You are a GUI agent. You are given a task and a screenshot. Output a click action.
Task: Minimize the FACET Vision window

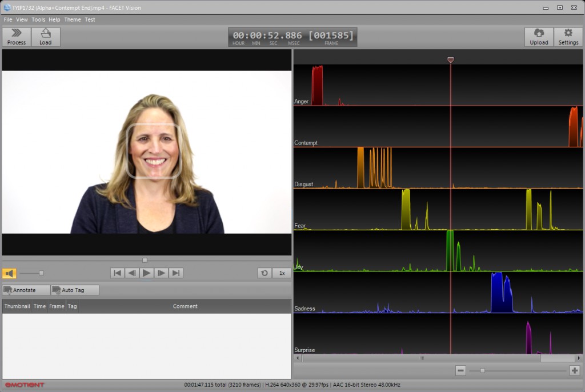coord(546,8)
